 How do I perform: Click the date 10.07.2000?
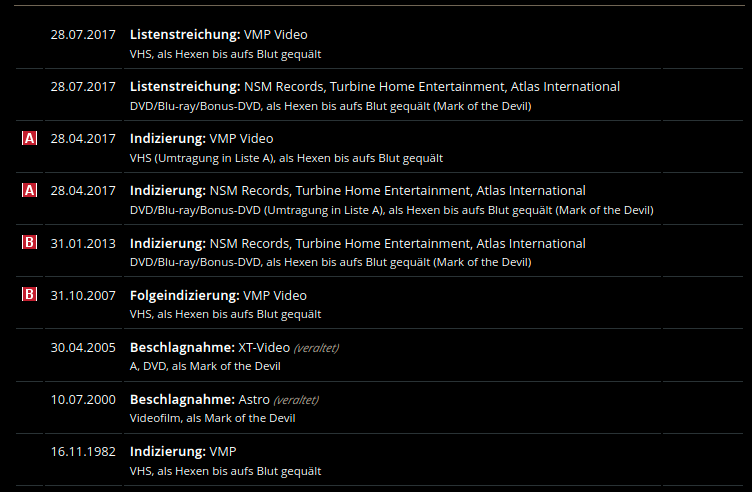(83, 399)
